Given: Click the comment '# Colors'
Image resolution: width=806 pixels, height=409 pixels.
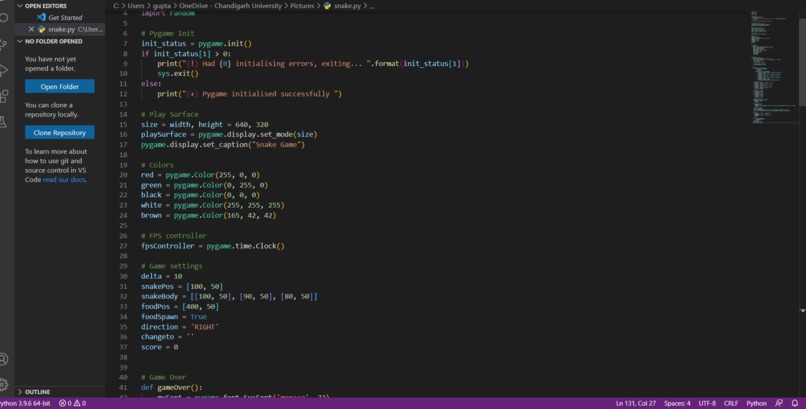Looking at the screenshot, I should click(x=157, y=165).
